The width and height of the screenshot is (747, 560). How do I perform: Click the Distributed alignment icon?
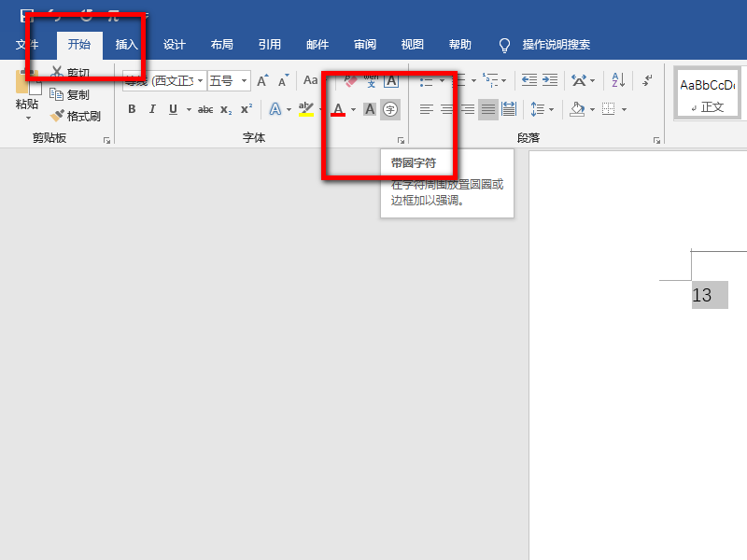coord(508,109)
